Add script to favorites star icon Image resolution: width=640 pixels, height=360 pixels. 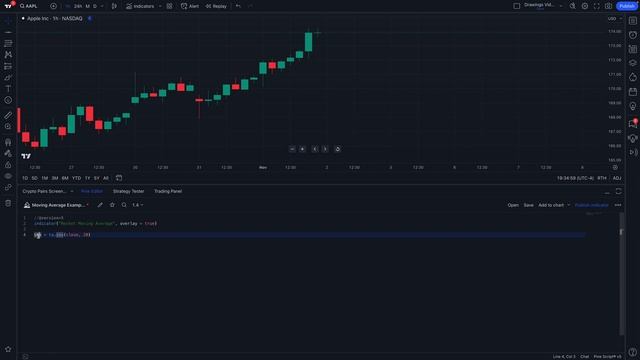click(x=112, y=205)
